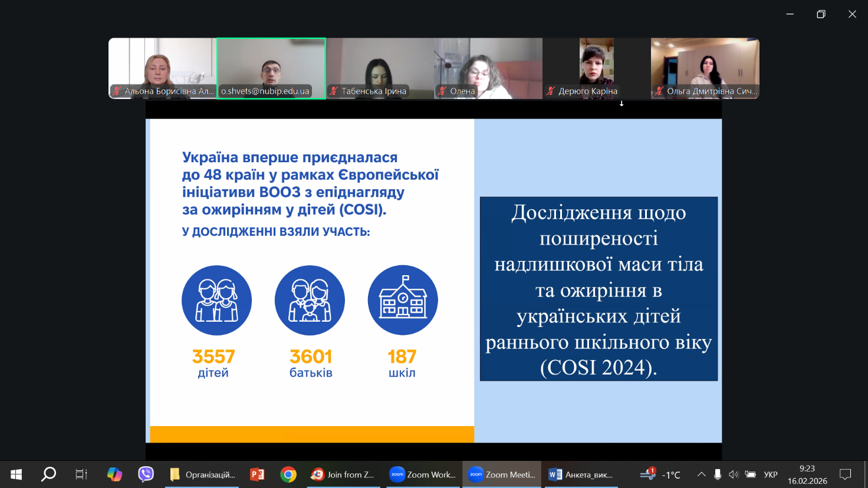Screen dimensions: 868x488
Task: Open the notification center icon
Action: pos(846,474)
